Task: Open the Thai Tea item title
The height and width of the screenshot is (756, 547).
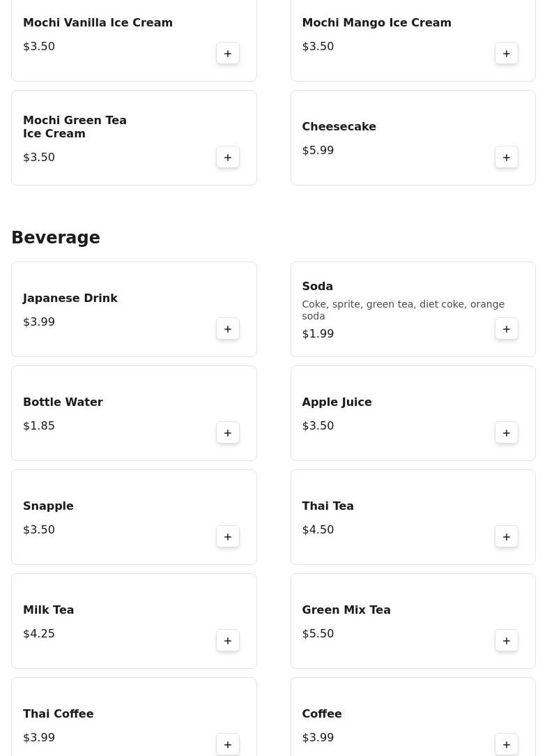Action: pos(328,506)
